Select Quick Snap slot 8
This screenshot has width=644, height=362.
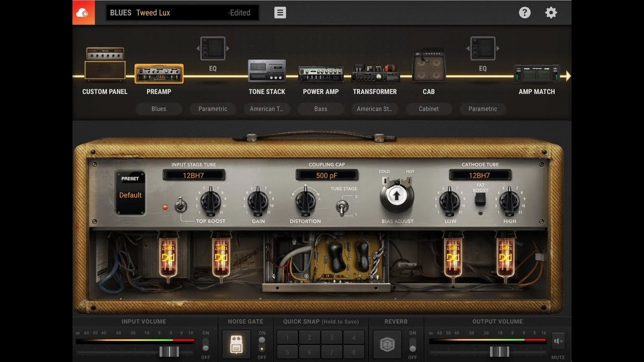click(x=354, y=351)
